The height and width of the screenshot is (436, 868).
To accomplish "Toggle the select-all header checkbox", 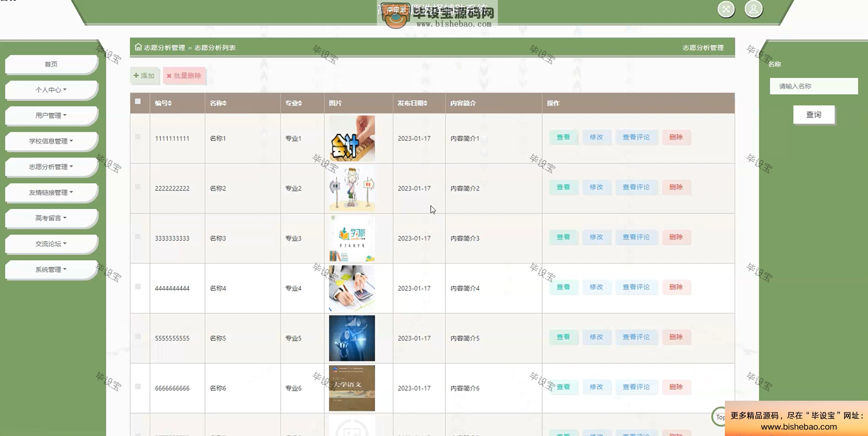I will (x=138, y=101).
